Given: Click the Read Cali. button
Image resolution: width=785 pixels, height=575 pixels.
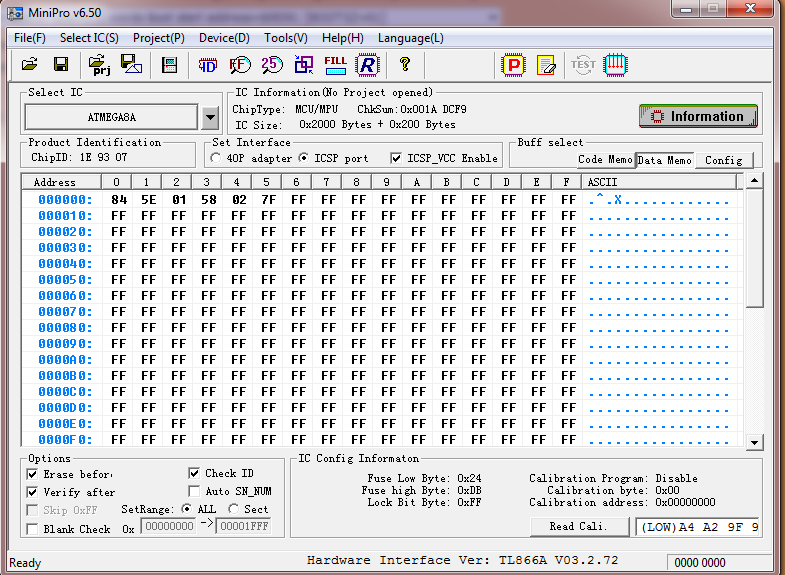Looking at the screenshot, I should click(x=577, y=527).
